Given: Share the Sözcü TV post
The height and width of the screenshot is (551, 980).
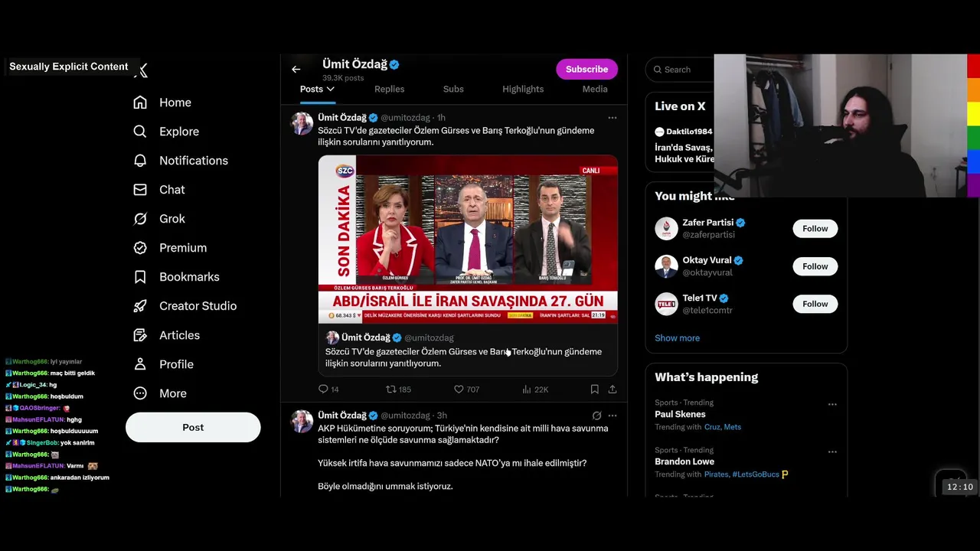Looking at the screenshot, I should pyautogui.click(x=612, y=390).
